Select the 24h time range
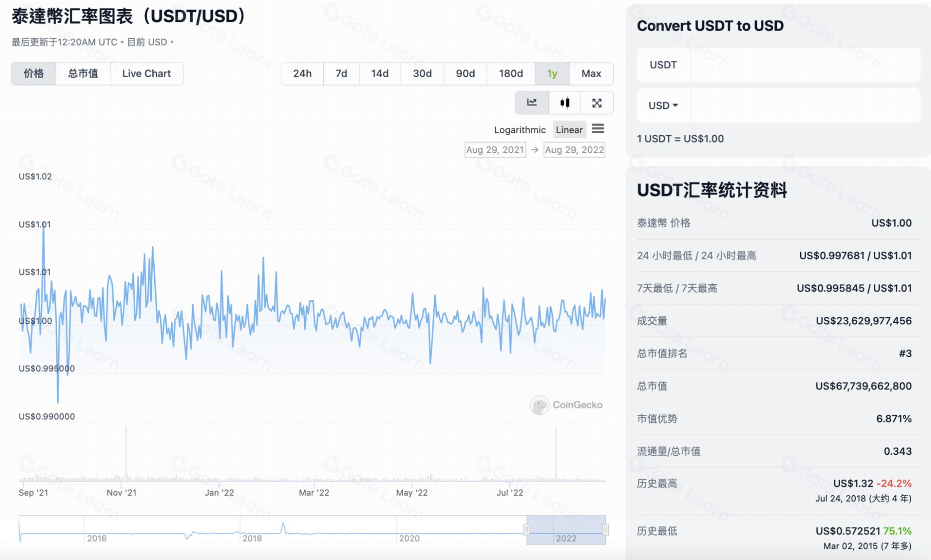931x560 pixels. click(x=302, y=74)
